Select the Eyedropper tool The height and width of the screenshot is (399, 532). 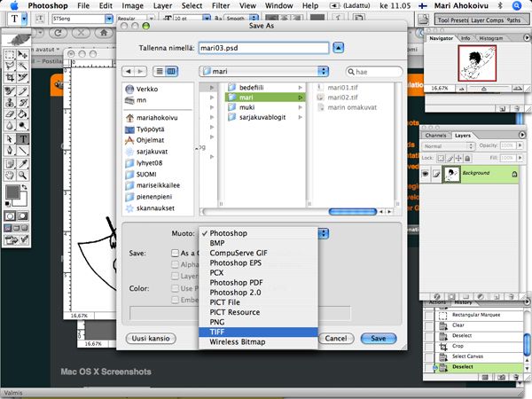click(23, 164)
